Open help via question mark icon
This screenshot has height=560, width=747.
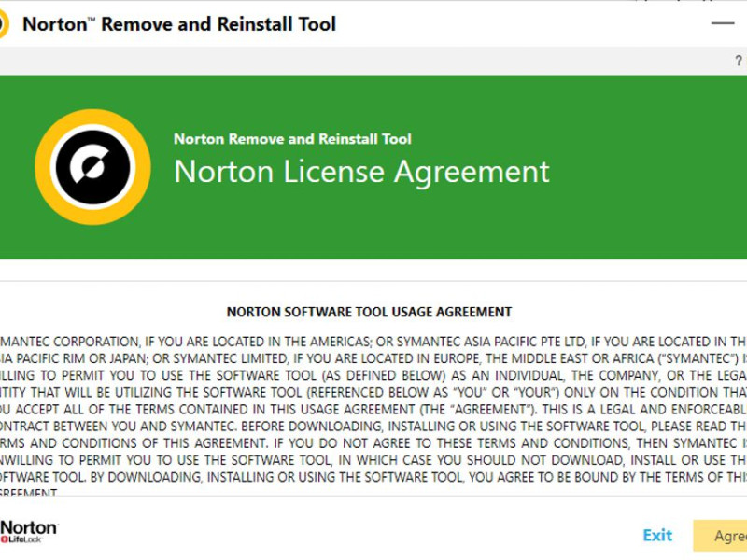pos(739,61)
